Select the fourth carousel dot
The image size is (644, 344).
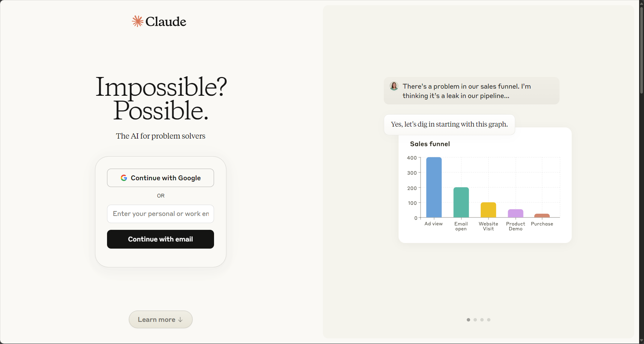click(x=489, y=320)
